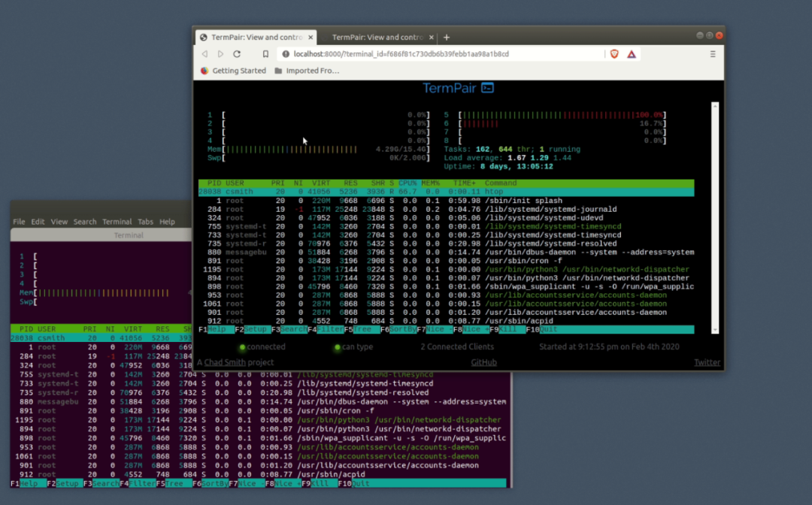Reload the TermPair page
Viewport: 812px width, 505px height.
point(237,54)
